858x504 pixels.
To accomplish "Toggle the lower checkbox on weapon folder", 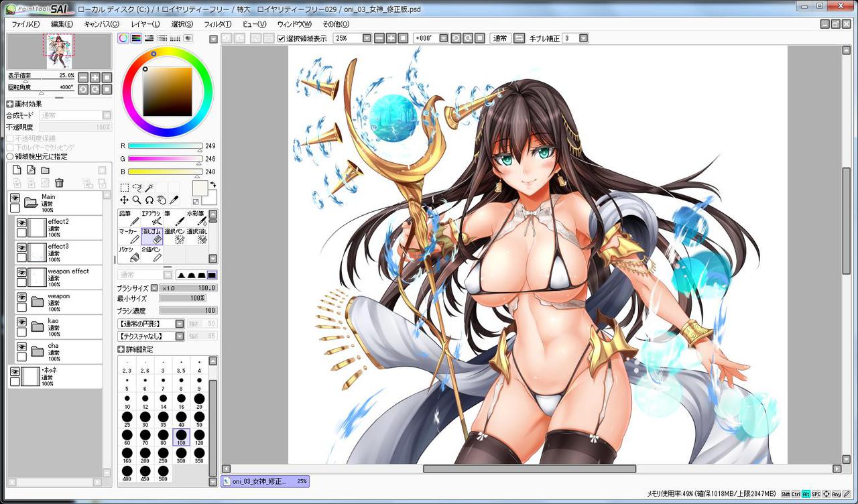I will coord(21,307).
